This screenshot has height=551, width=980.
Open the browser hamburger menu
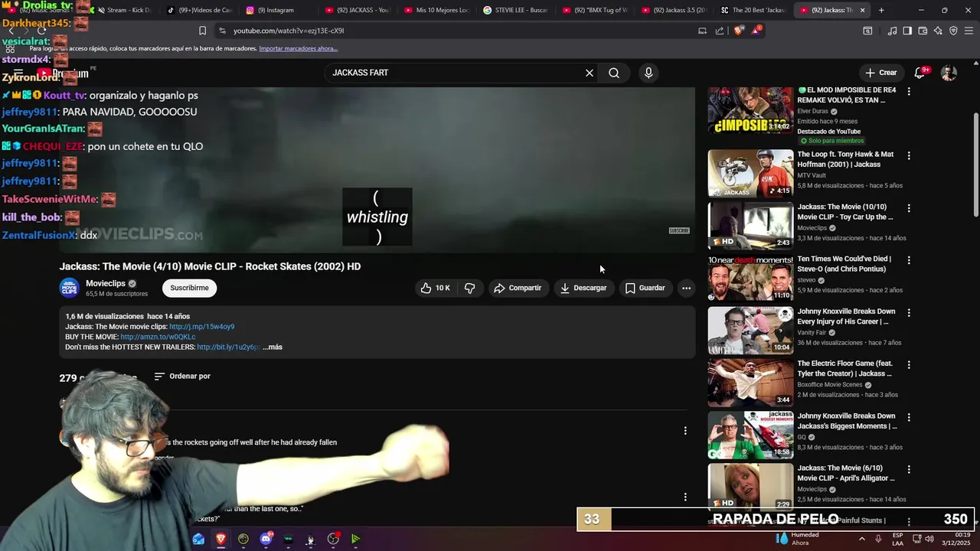(x=969, y=31)
